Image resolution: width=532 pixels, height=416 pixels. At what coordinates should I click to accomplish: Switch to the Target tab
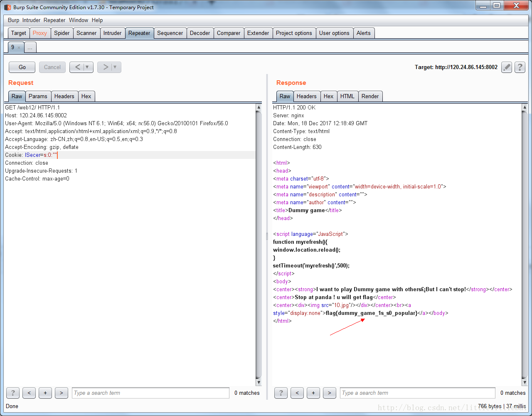pyautogui.click(x=19, y=33)
